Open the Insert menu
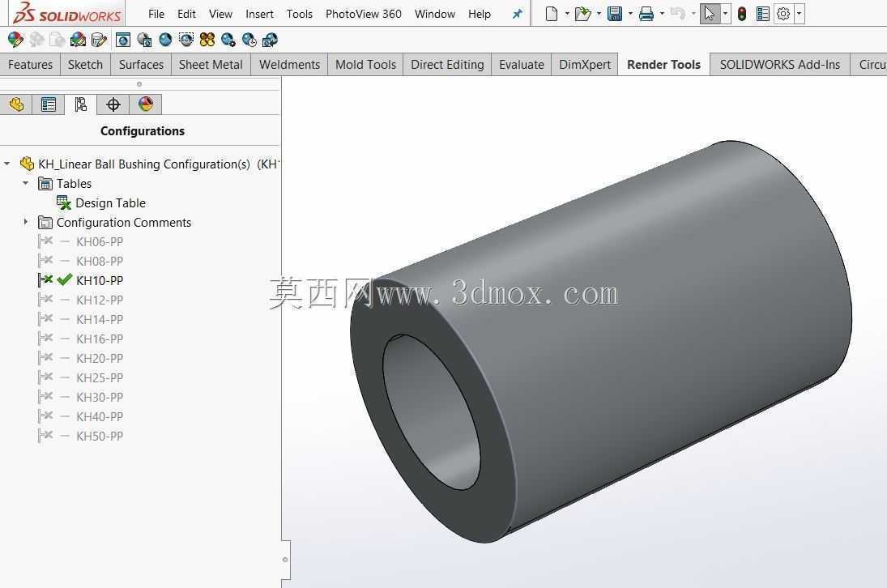The height and width of the screenshot is (588, 887). click(260, 14)
